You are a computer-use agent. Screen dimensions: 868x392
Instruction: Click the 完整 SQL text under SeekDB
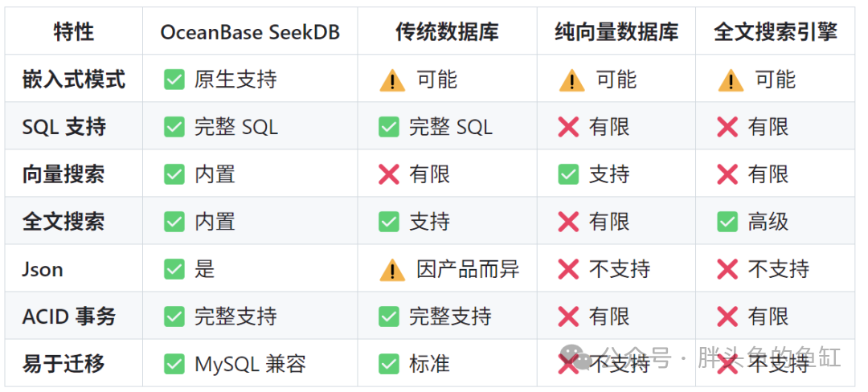pos(236,128)
